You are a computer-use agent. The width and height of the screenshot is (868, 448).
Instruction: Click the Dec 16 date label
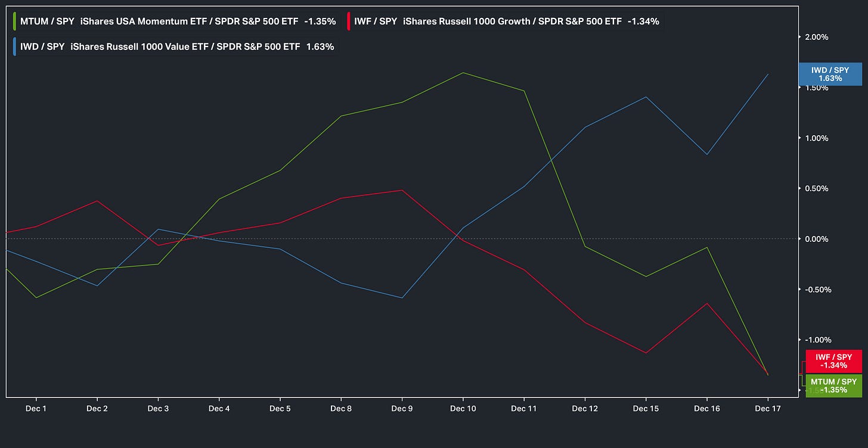pos(706,409)
